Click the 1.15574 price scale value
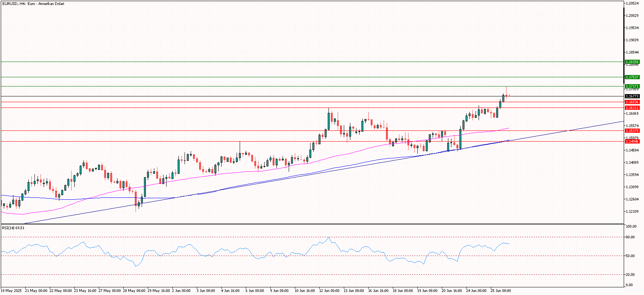Screen dimensions: 644x295 (633, 126)
